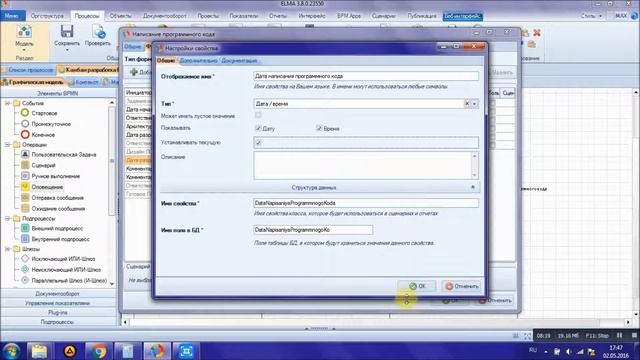The height and width of the screenshot is (360, 640).
Task: Open Windows Start menu
Action: click(x=11, y=351)
